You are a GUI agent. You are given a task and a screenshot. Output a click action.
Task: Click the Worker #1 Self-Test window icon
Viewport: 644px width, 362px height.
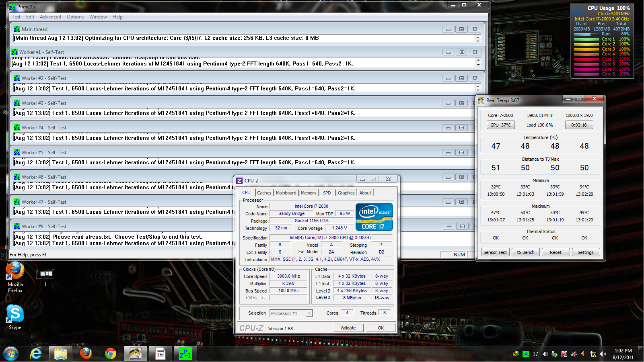point(14,52)
